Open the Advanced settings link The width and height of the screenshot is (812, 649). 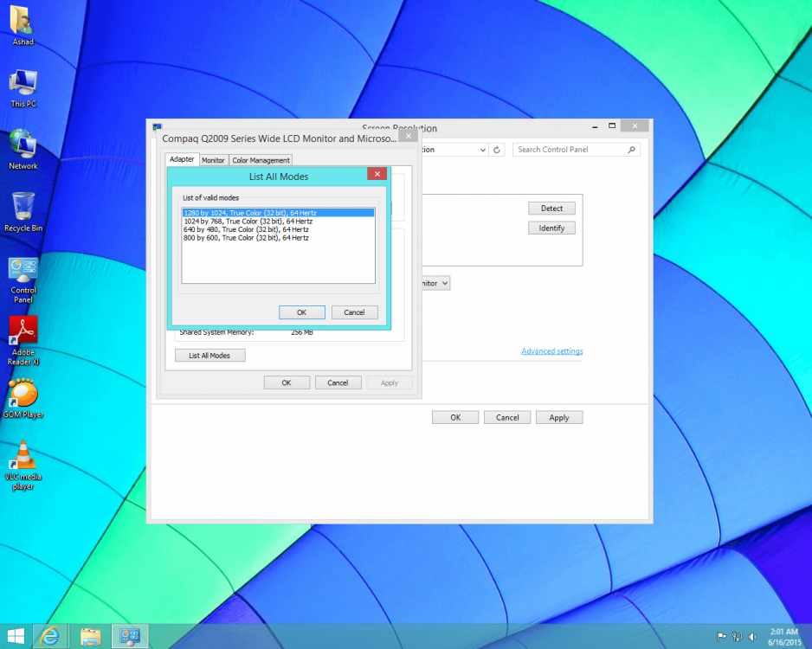coord(552,351)
